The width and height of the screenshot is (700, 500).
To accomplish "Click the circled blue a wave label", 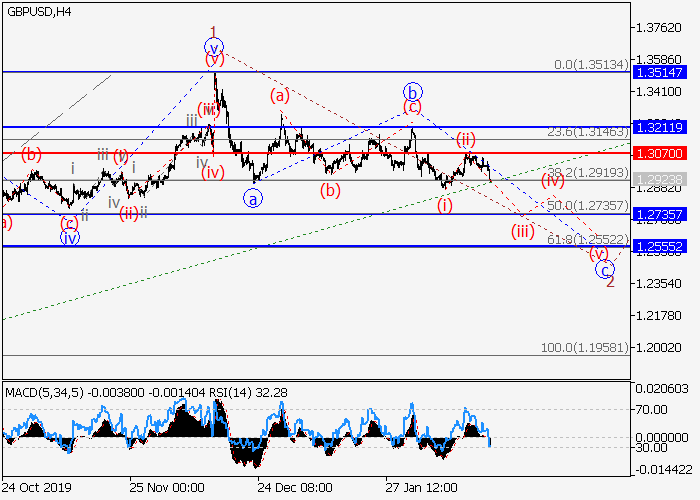I will 253,198.
